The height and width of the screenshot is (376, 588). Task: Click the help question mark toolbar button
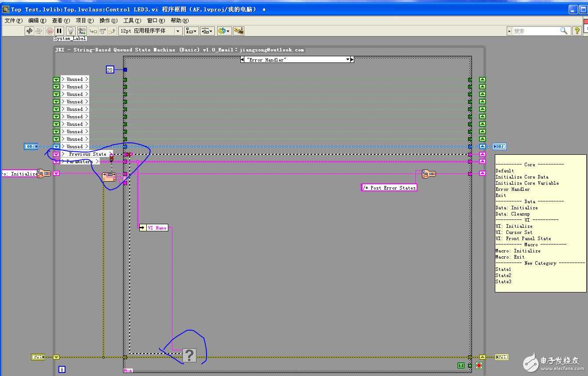point(577,31)
